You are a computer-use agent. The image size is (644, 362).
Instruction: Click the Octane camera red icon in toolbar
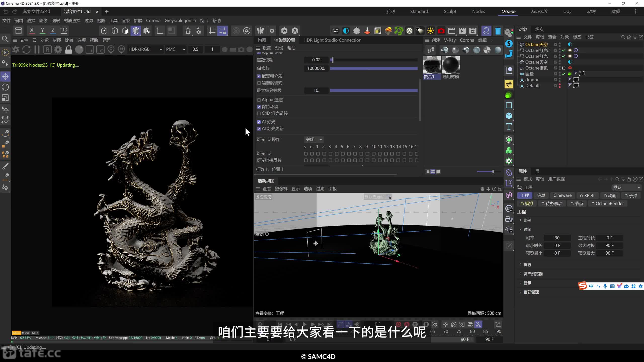[441, 31]
